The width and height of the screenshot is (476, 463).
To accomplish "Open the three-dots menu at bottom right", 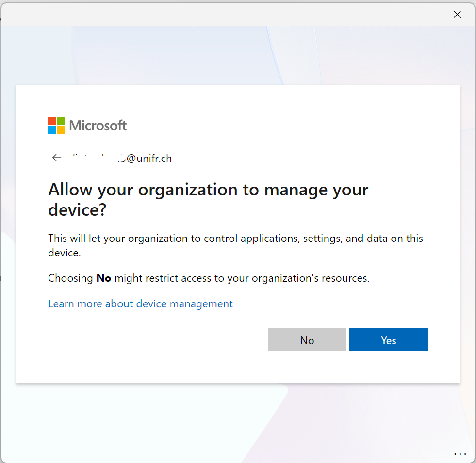I will (x=460, y=454).
